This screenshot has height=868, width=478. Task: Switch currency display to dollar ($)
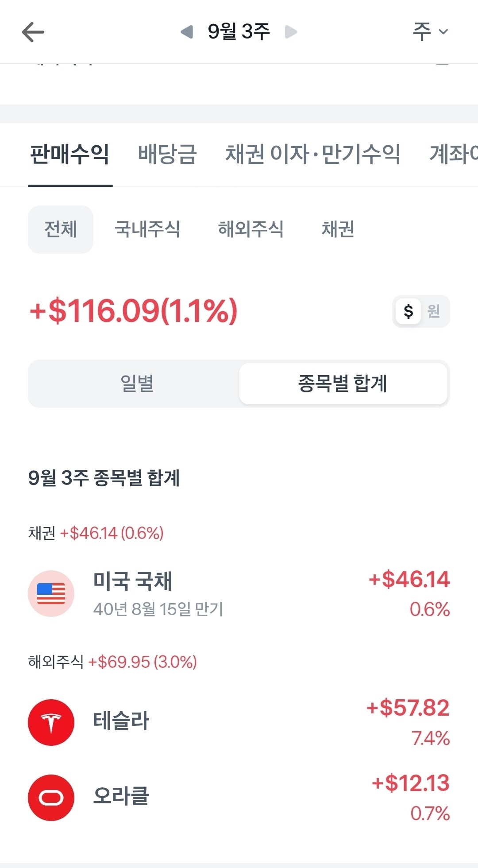click(x=408, y=311)
